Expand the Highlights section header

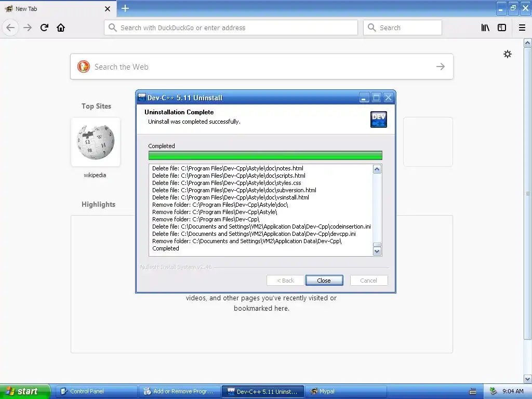98,204
